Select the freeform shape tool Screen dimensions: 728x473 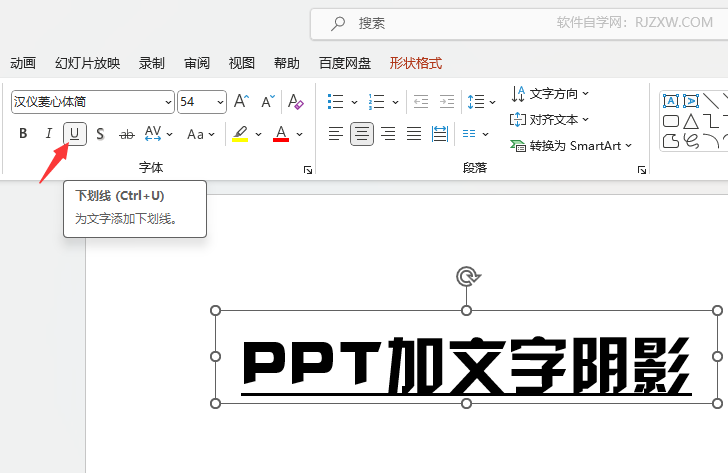pyautogui.click(x=671, y=141)
